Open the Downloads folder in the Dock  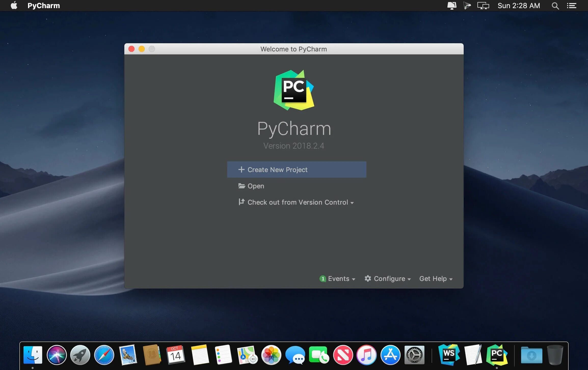click(531, 355)
